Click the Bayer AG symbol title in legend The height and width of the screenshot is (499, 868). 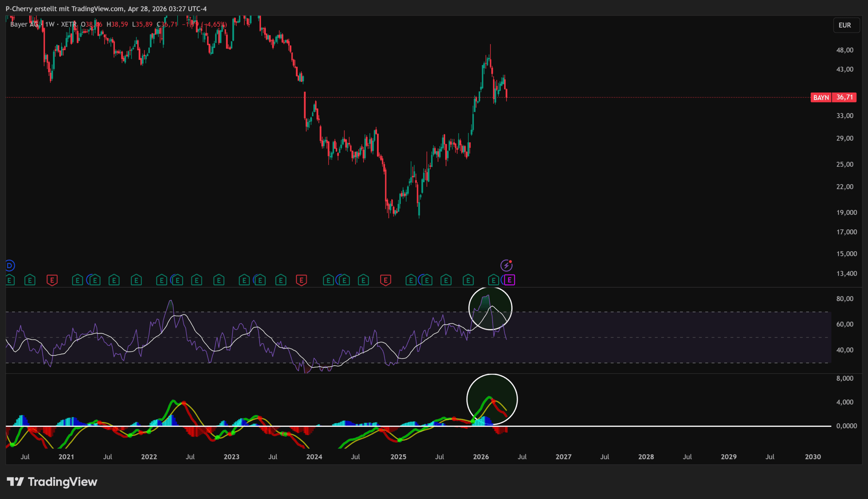(24, 24)
